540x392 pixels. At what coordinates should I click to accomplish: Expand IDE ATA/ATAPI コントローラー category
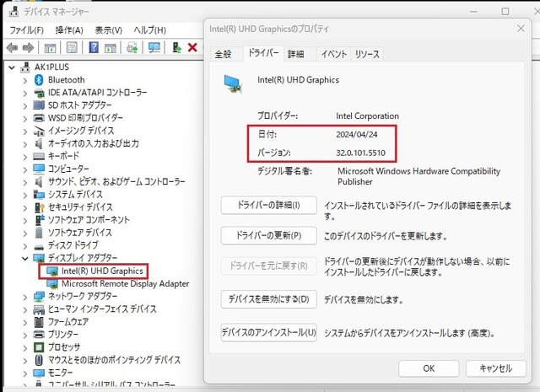(x=24, y=94)
